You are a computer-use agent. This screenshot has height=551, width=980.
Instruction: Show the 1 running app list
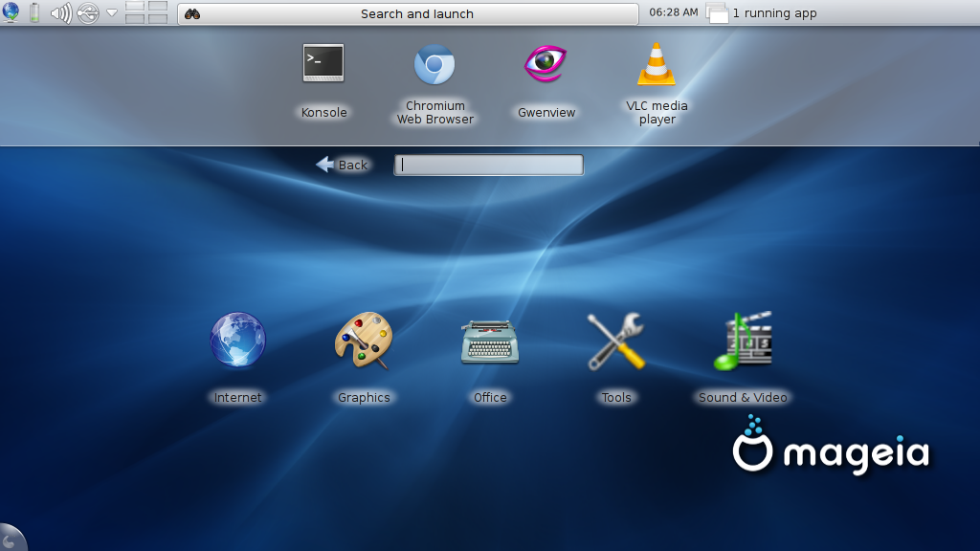point(763,13)
